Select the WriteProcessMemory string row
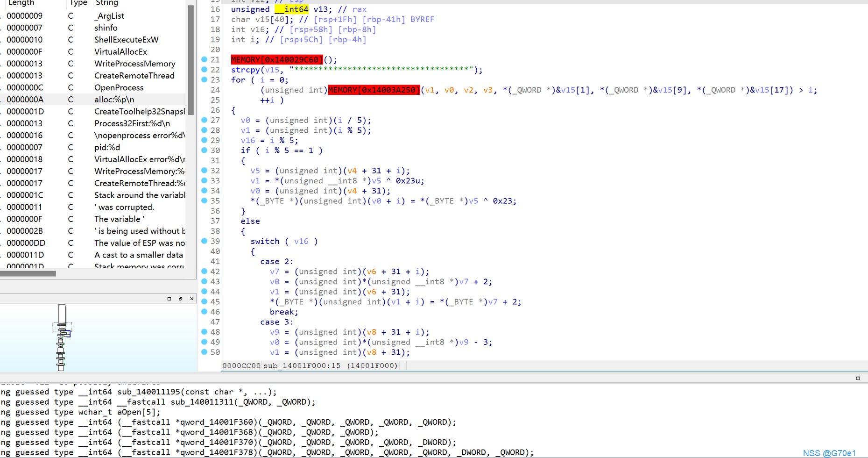This screenshot has width=868, height=458. [93, 64]
